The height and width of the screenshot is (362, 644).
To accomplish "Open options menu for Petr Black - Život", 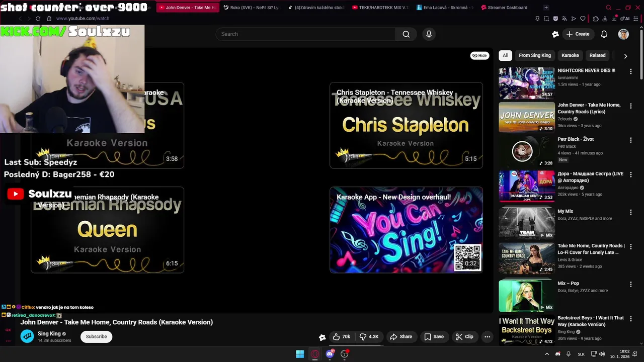I will coord(631,140).
